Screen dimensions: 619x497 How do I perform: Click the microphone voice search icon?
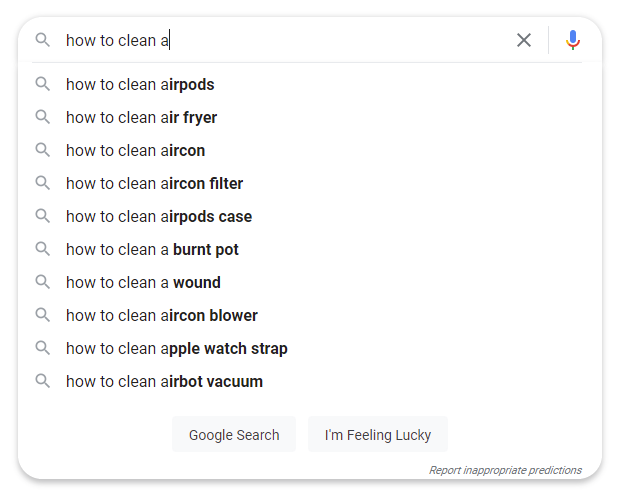pyautogui.click(x=572, y=40)
